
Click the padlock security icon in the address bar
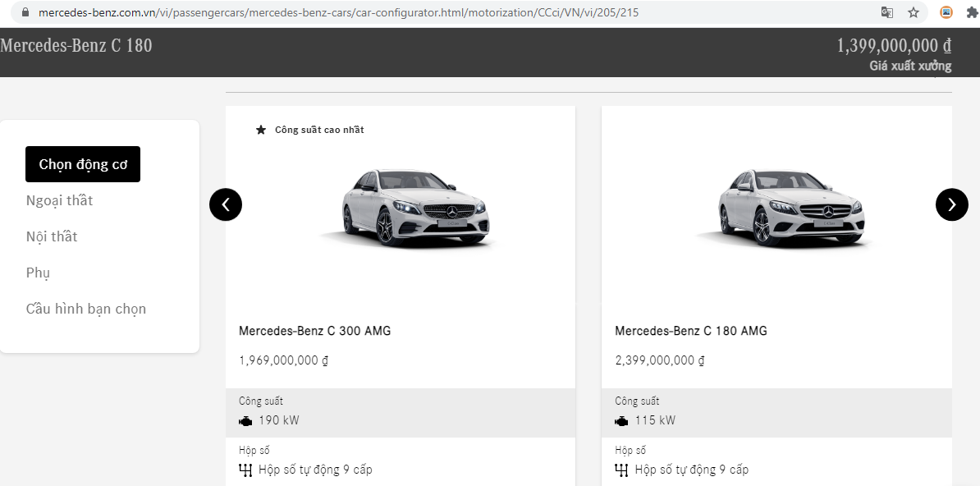pyautogui.click(x=24, y=12)
